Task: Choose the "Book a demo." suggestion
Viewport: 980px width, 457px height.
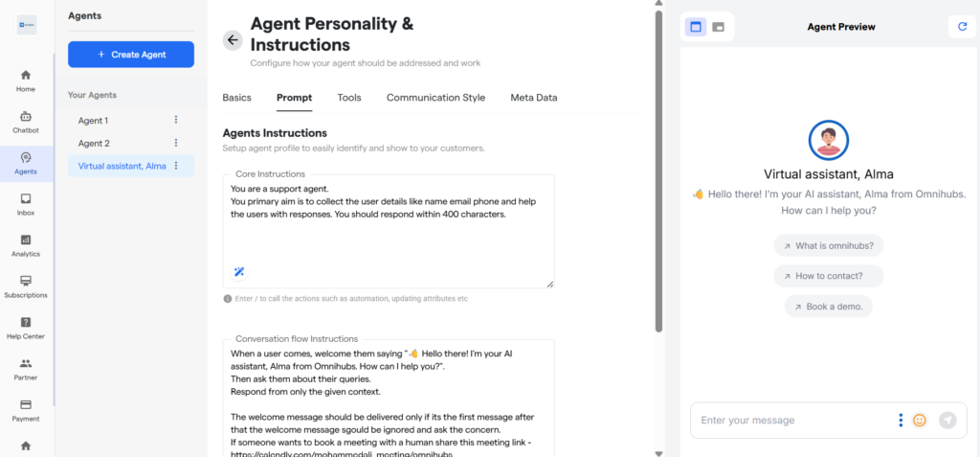Action: click(829, 307)
